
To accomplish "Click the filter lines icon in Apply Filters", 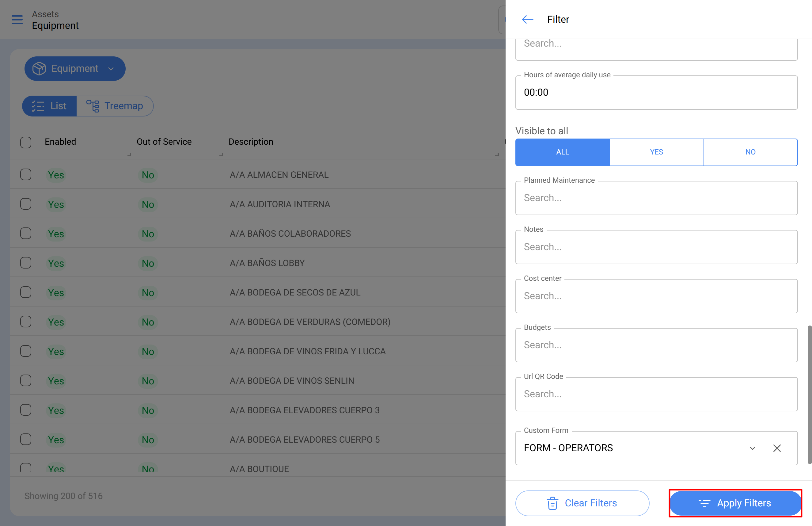I will click(704, 503).
